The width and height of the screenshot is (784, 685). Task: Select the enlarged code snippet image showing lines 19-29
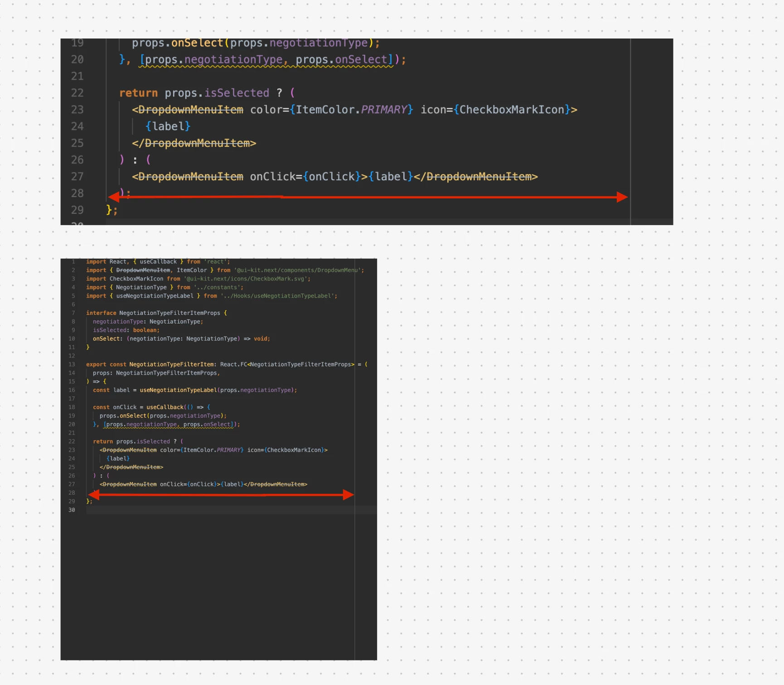pos(367,132)
